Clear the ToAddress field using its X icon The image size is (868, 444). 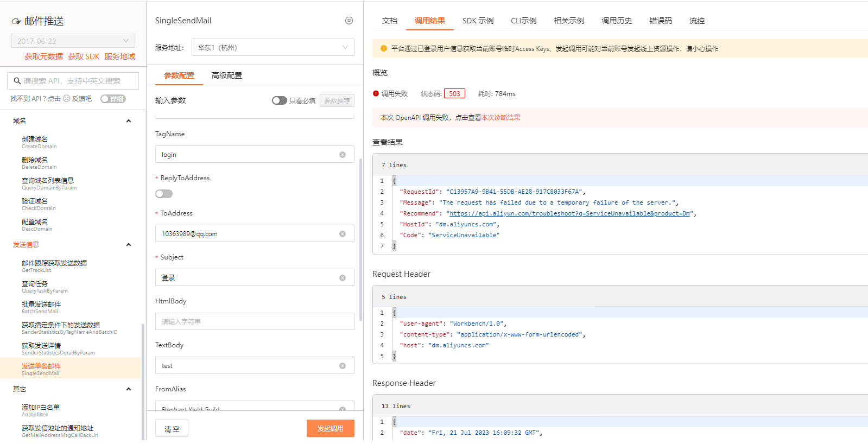click(343, 234)
